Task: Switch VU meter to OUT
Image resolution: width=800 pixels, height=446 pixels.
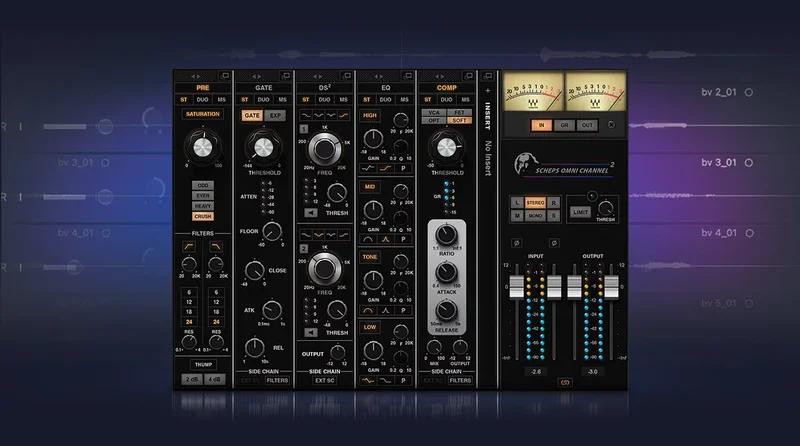Action: pyautogui.click(x=587, y=125)
